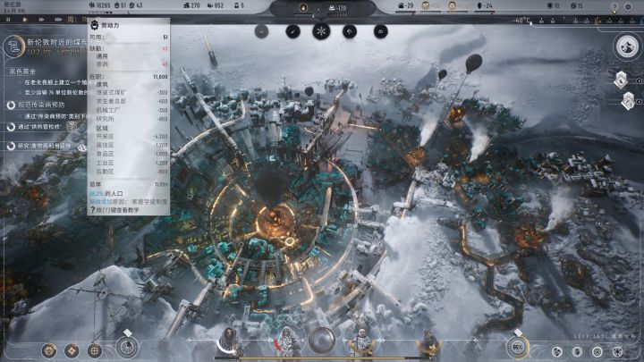This screenshot has height=362, width=644.
Task: Click the objective starting with 通过"供热管检修"
Action: (x=39, y=127)
